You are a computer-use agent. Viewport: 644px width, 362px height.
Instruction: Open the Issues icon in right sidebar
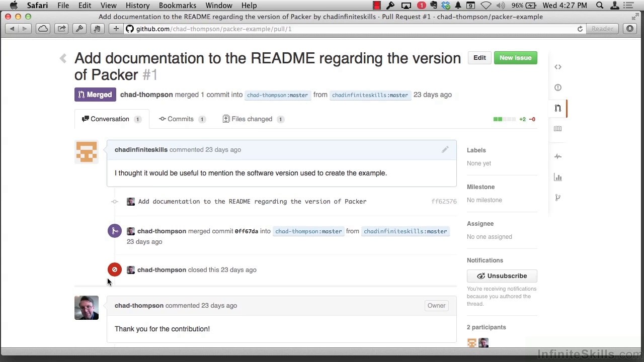click(557, 87)
